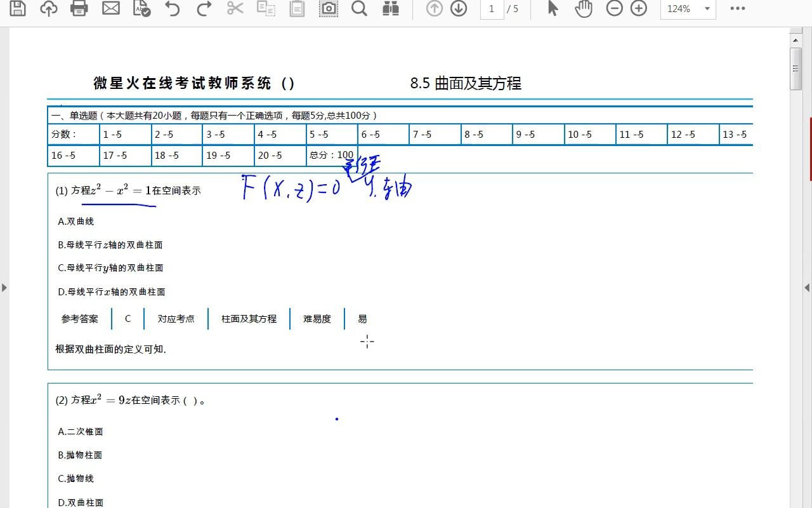Select option 'A.双曲线'
Viewport: 812px width, 508px height.
point(75,222)
